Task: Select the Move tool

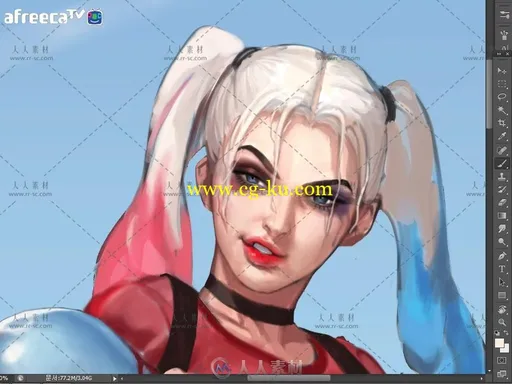Action: [x=502, y=71]
